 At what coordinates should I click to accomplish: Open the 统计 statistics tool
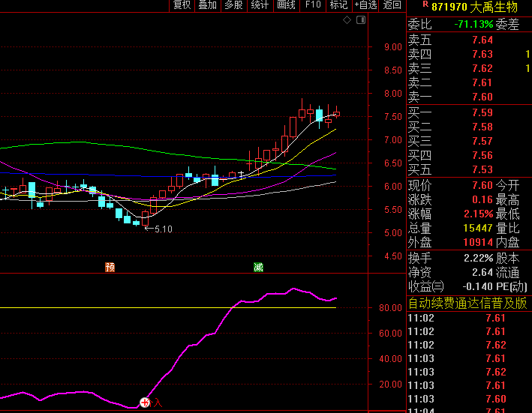pos(260,5)
